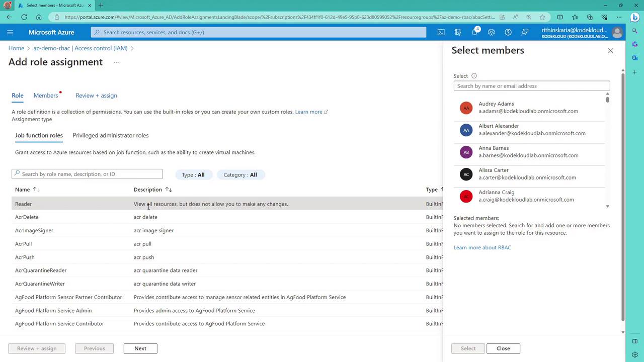The image size is (644, 362).
Task: Focus the Search by name or email address field
Action: [x=531, y=86]
